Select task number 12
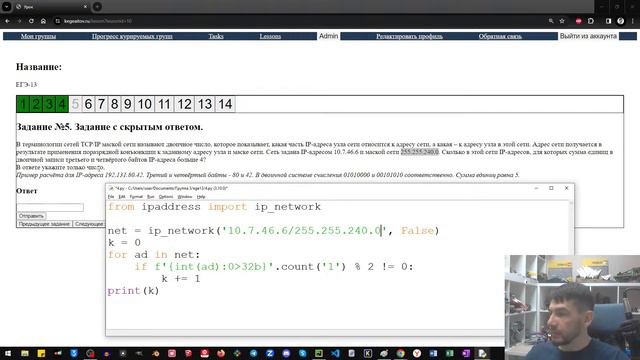Image resolution: width=640 pixels, height=360 pixels. pyautogui.click(x=184, y=104)
